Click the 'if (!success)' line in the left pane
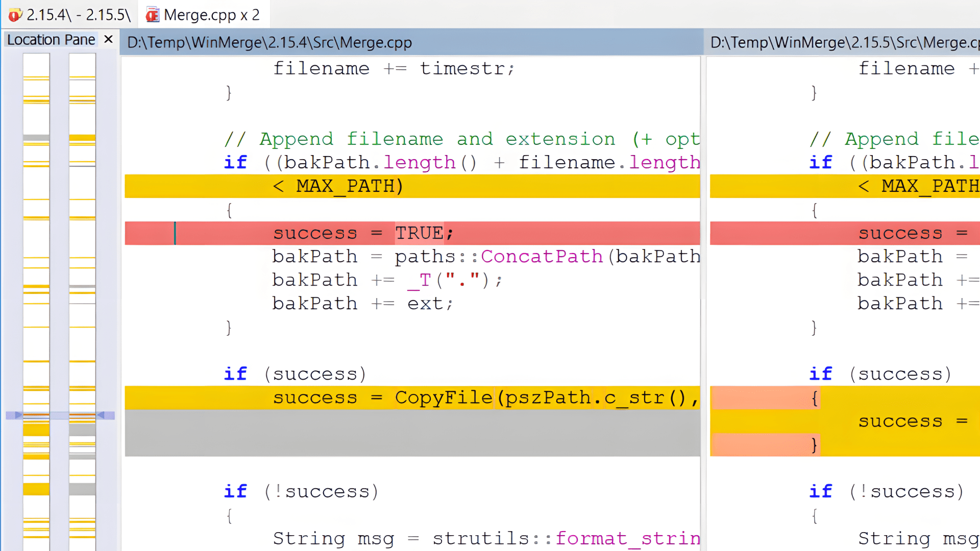980x551 pixels. pyautogui.click(x=301, y=491)
